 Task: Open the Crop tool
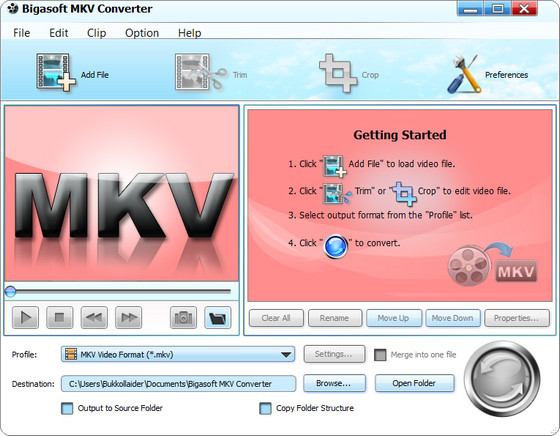[338, 73]
